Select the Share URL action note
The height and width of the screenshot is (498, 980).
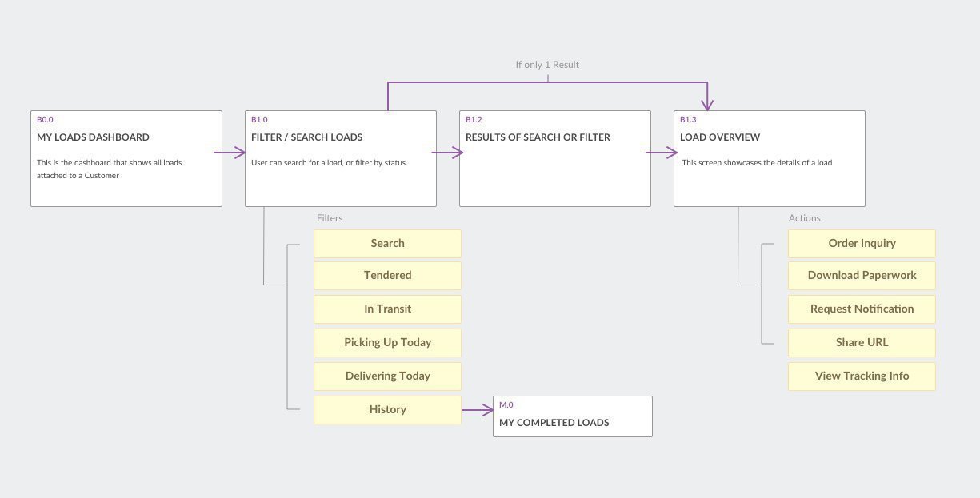[x=862, y=343]
